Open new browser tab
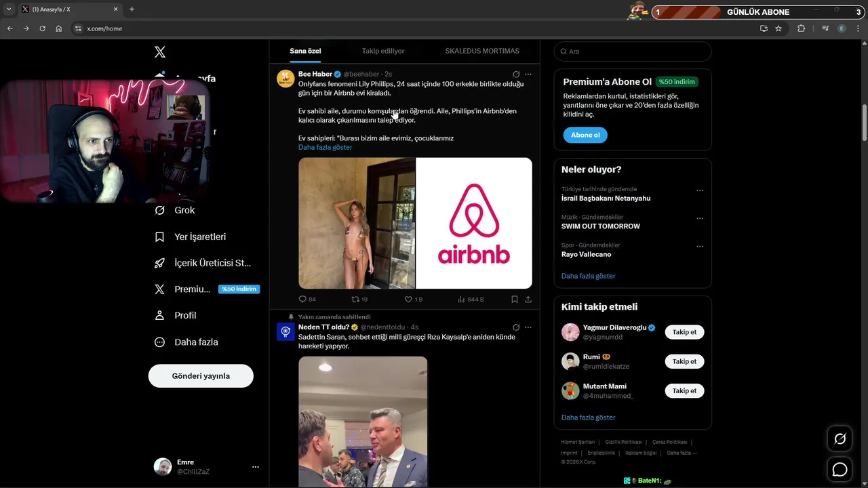The image size is (868, 488). [132, 9]
